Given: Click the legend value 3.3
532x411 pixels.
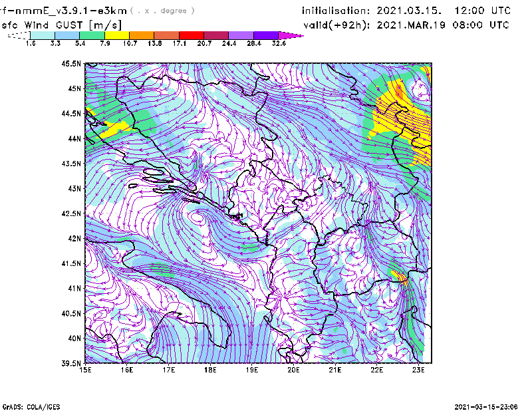Looking at the screenshot, I should (x=55, y=43).
